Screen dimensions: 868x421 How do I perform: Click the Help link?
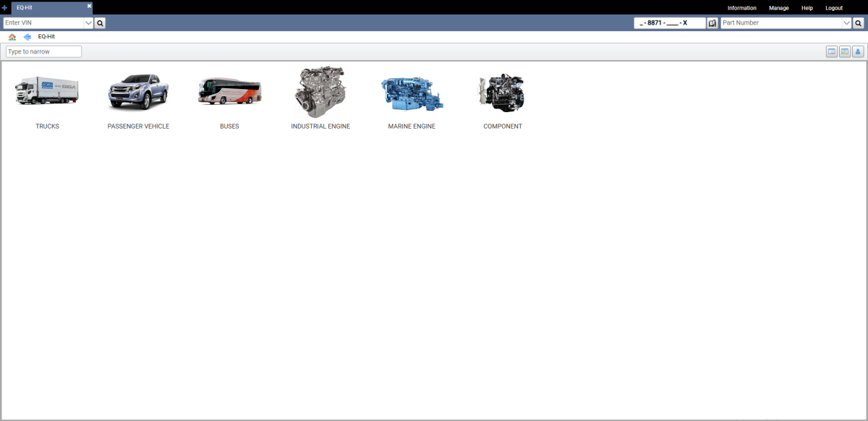807,8
